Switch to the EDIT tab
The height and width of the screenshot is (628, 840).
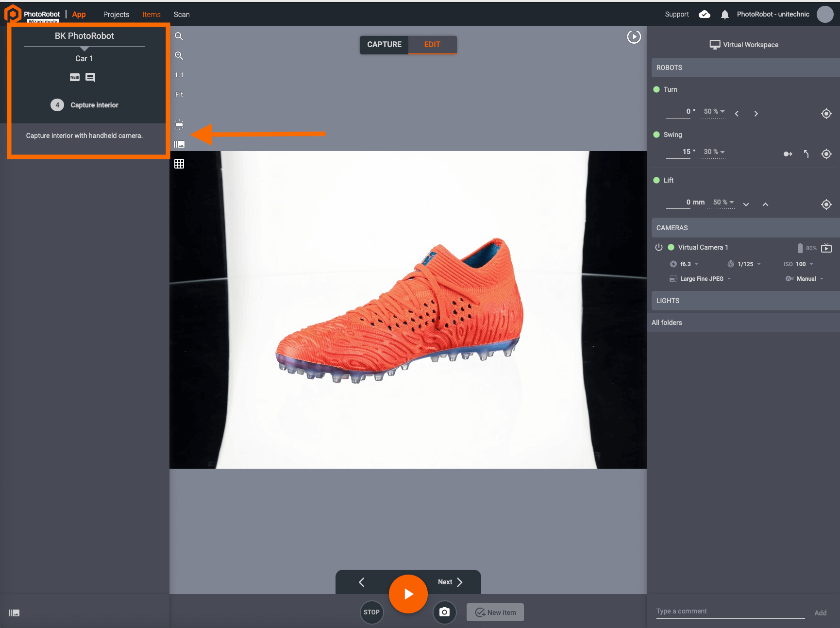coord(432,45)
